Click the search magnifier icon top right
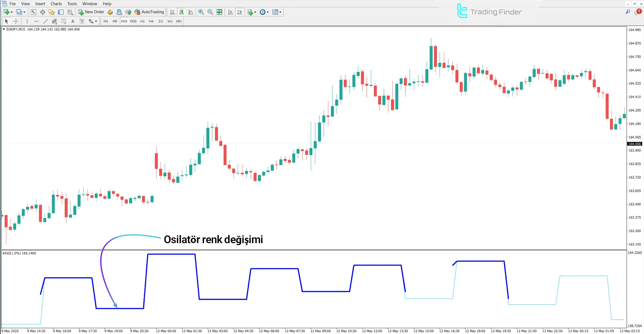This screenshot has width=644, height=334. (628, 12)
